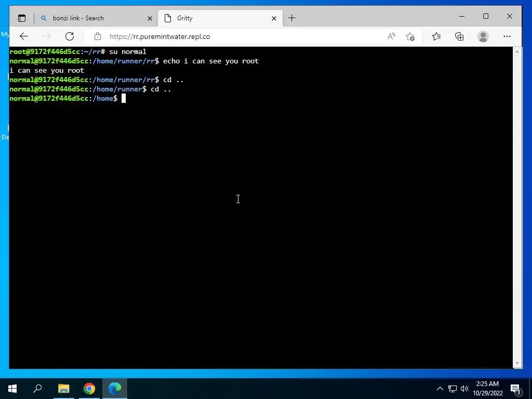Click the forward navigation arrow
The image size is (532, 399).
coord(47,36)
